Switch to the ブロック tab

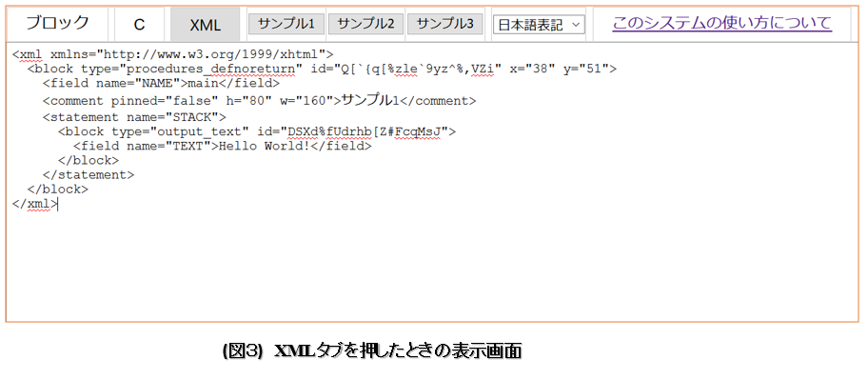point(57,24)
